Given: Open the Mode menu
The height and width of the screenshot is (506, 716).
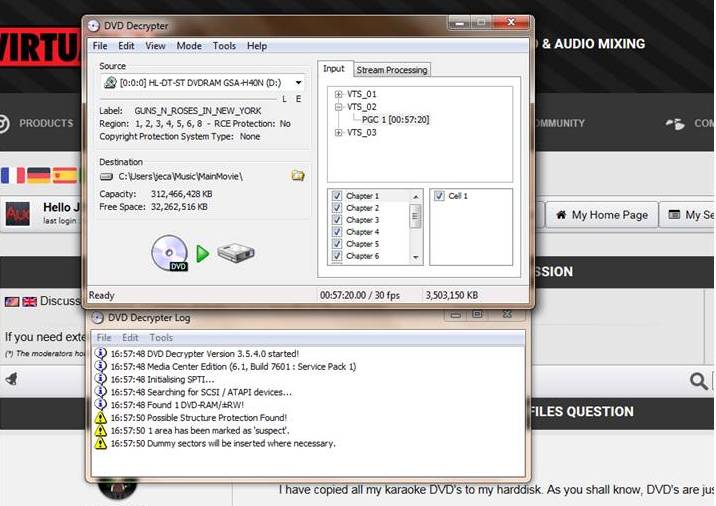Looking at the screenshot, I should pyautogui.click(x=189, y=46).
